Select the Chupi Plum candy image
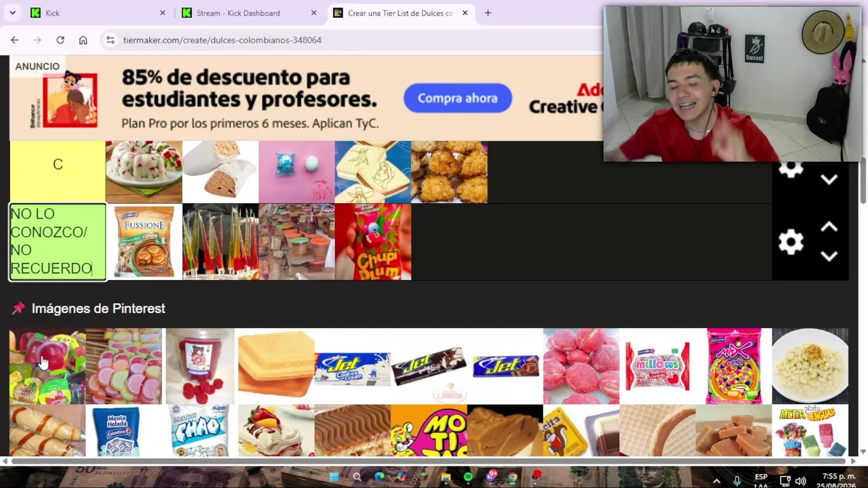 (x=373, y=242)
